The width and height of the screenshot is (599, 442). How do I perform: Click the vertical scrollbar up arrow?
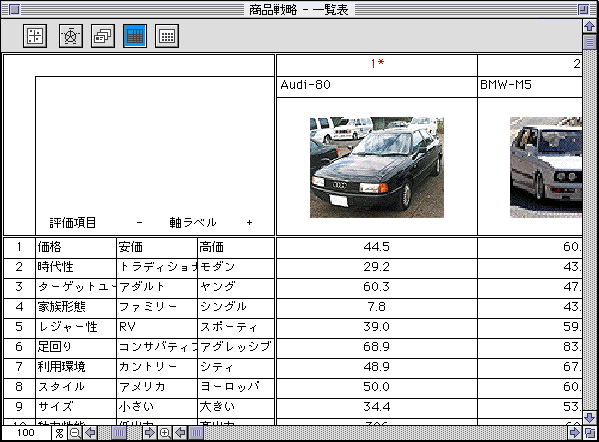click(590, 26)
